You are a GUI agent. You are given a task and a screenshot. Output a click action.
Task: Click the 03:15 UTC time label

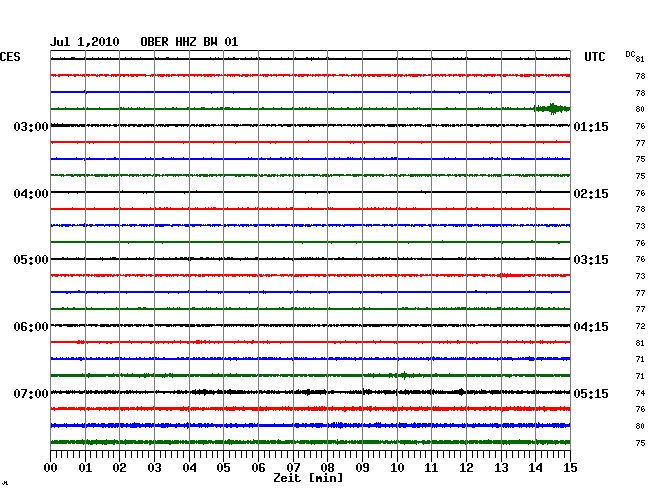pos(591,260)
